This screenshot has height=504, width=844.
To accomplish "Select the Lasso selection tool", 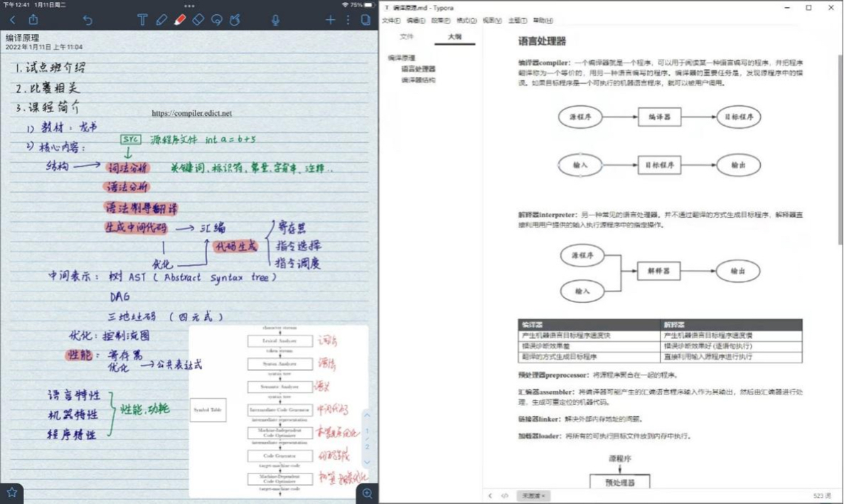I will (x=217, y=20).
